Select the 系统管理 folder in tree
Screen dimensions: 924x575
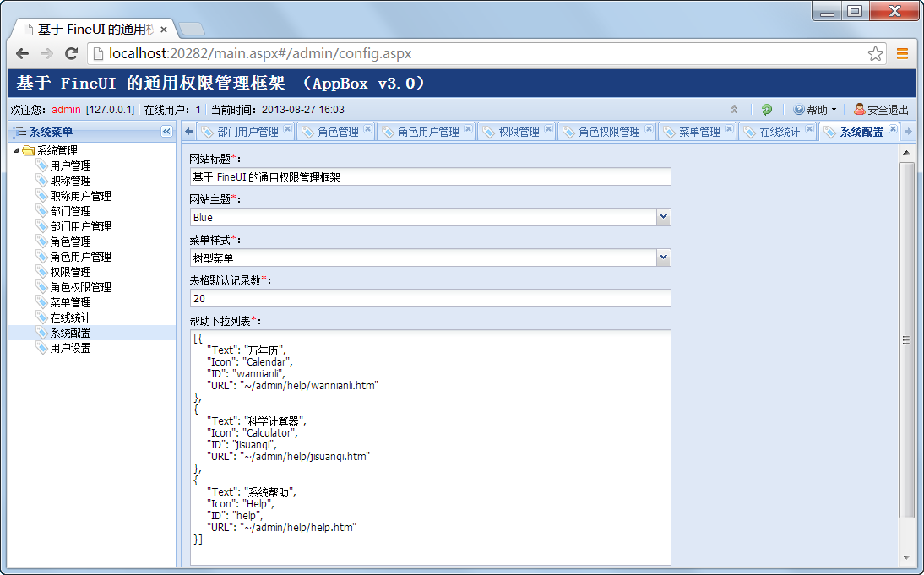click(x=57, y=150)
